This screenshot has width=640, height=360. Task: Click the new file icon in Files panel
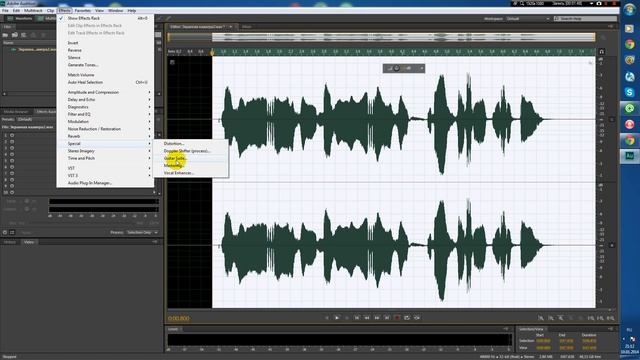tap(24, 35)
